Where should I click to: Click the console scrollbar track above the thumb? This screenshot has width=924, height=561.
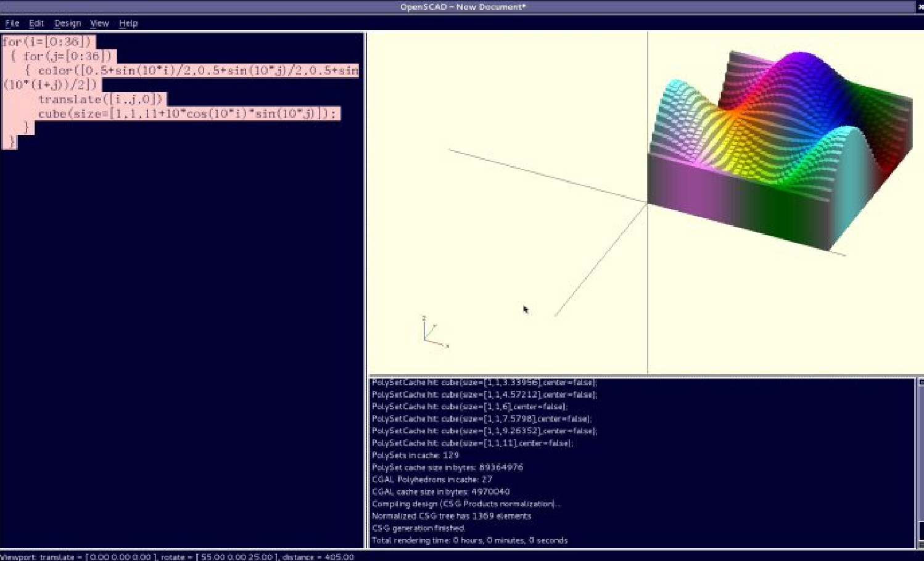pyautogui.click(x=921, y=450)
